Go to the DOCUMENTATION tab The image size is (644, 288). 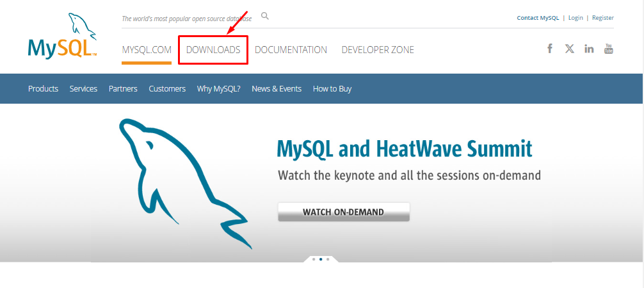tap(291, 50)
